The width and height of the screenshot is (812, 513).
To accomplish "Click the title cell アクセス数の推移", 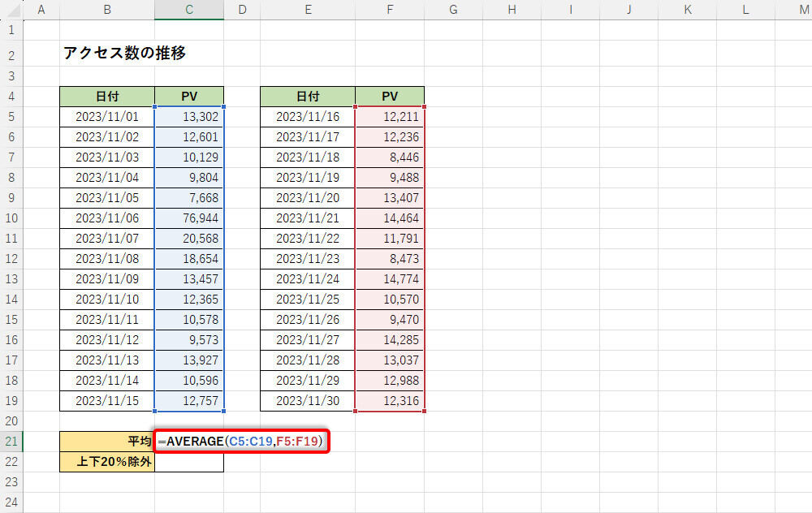I will (x=124, y=53).
